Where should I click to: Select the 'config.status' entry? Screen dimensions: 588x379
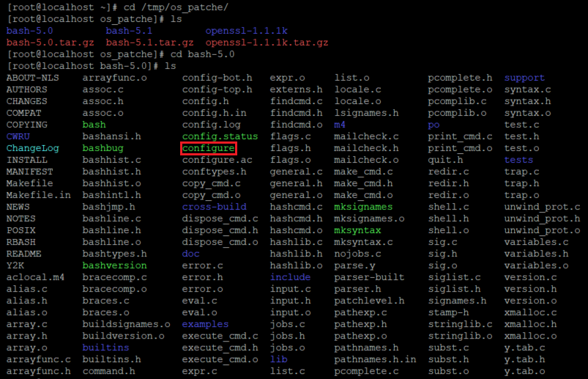220,136
